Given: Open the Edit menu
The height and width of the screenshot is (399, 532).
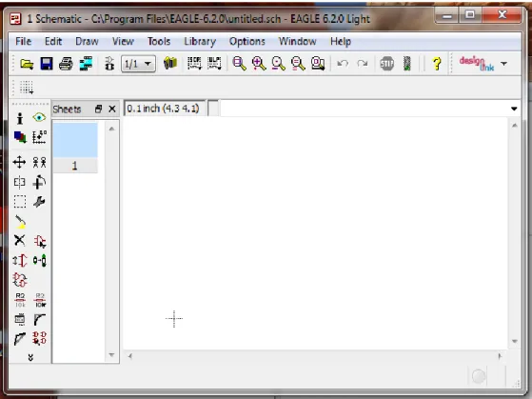Looking at the screenshot, I should 53,42.
